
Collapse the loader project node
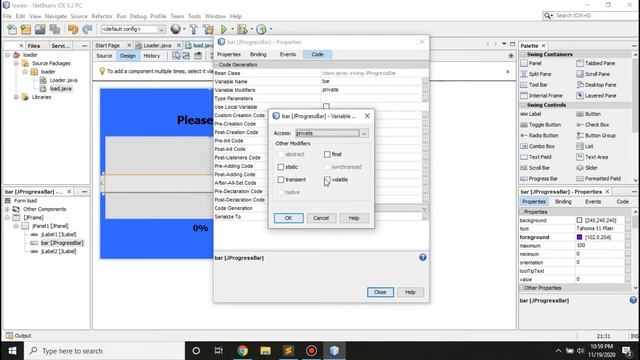[7, 55]
